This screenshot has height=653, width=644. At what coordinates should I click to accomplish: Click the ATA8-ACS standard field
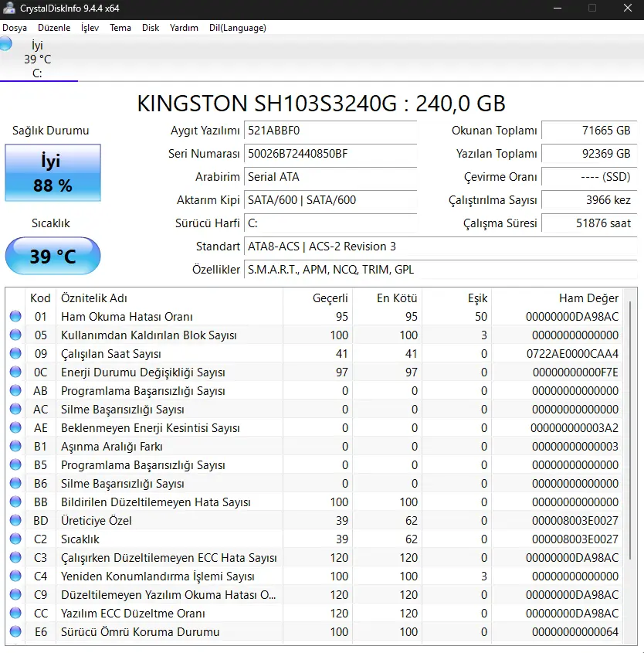[x=441, y=247]
